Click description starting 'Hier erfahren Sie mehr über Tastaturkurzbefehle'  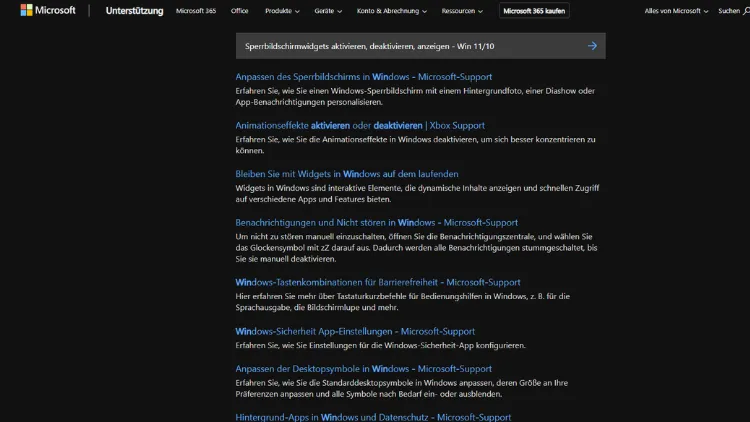[x=402, y=302]
